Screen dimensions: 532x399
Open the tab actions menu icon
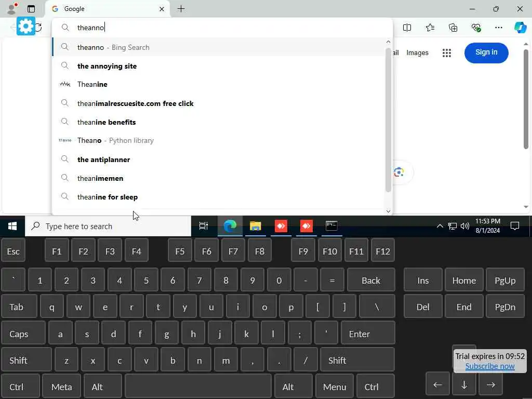[31, 9]
